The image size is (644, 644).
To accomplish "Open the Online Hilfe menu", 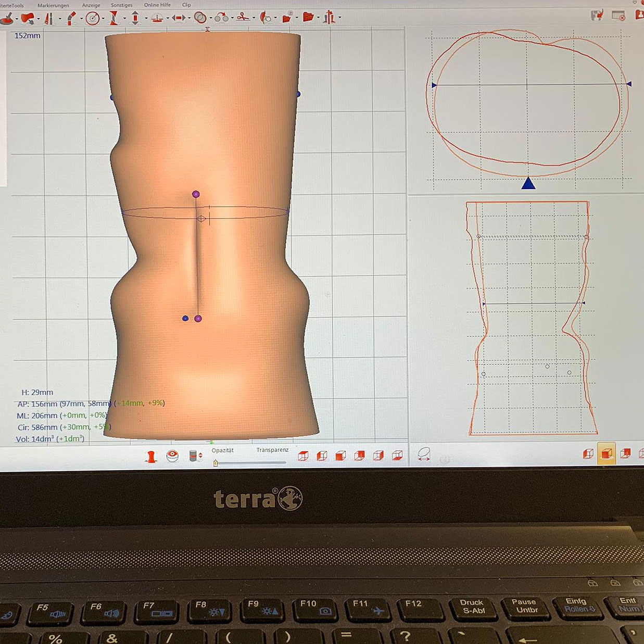I will pos(157,5).
